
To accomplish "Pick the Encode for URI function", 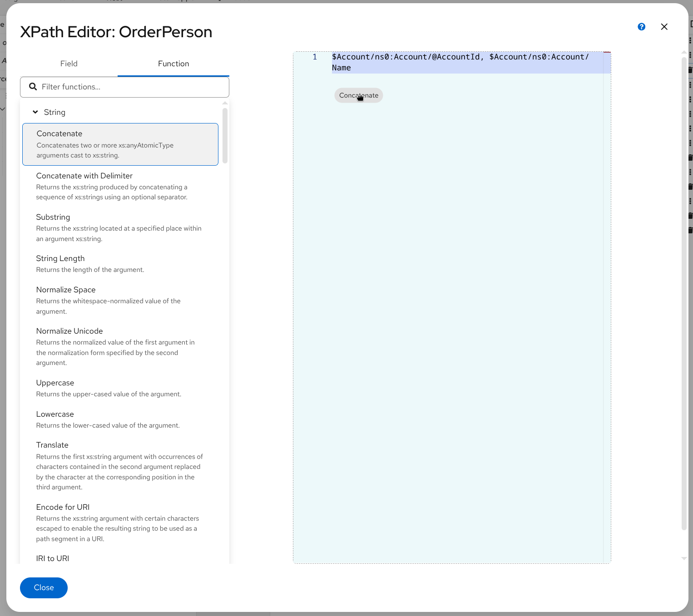I will pos(120,522).
